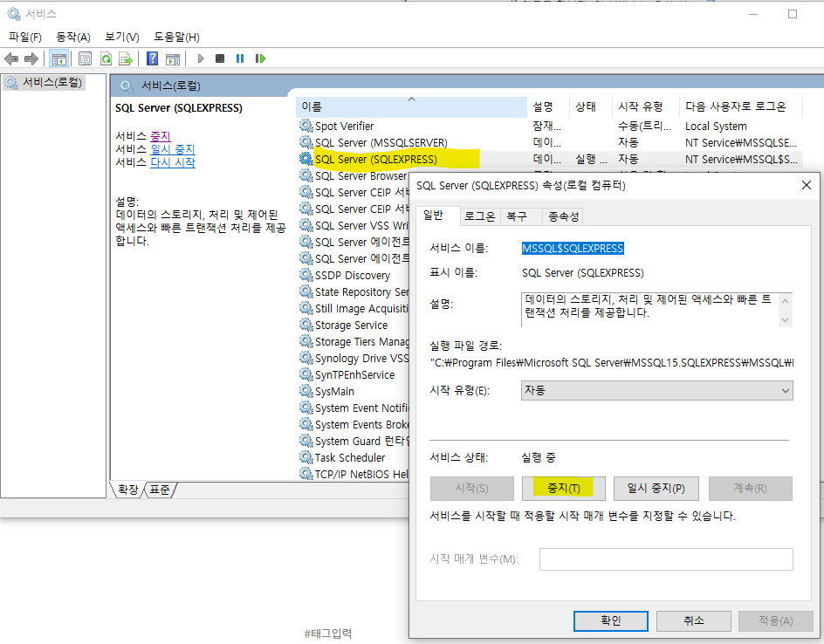Click the gear icon beside SysMain

[x=306, y=391]
